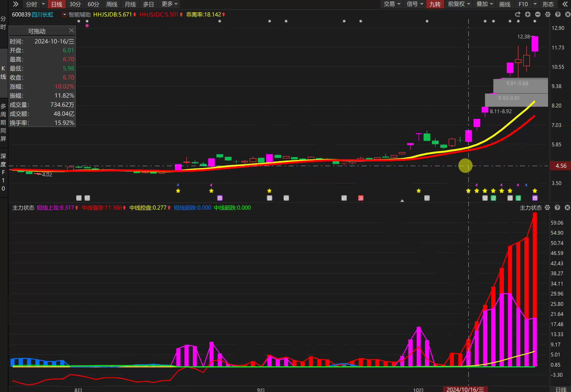The image size is (571, 392).
Task: Switch to 分时 intraday view
Action: coord(32,4)
